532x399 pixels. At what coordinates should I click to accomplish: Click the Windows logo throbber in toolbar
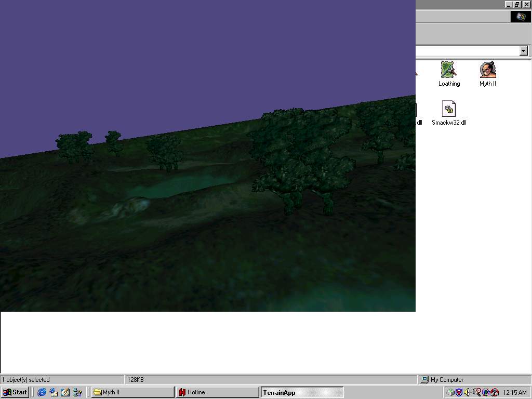[x=521, y=17]
